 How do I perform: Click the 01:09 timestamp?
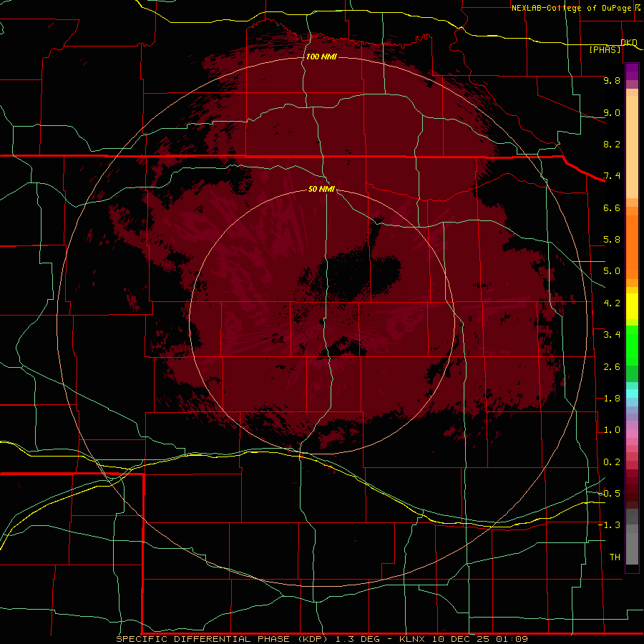click(512, 639)
